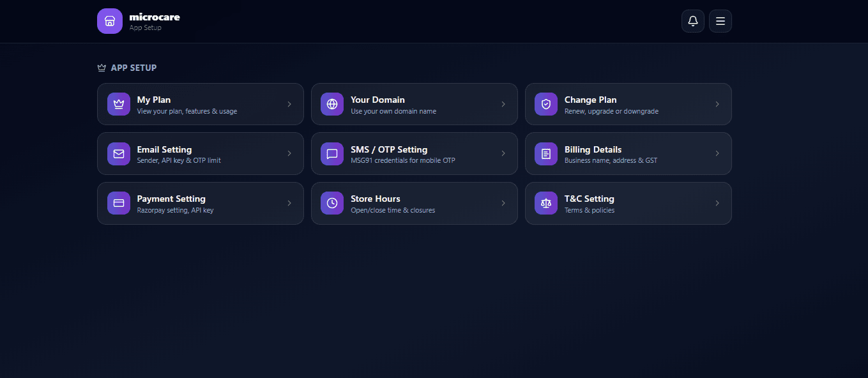Open the T&C Setting title
Viewport: 868px width, 378px height.
590,199
